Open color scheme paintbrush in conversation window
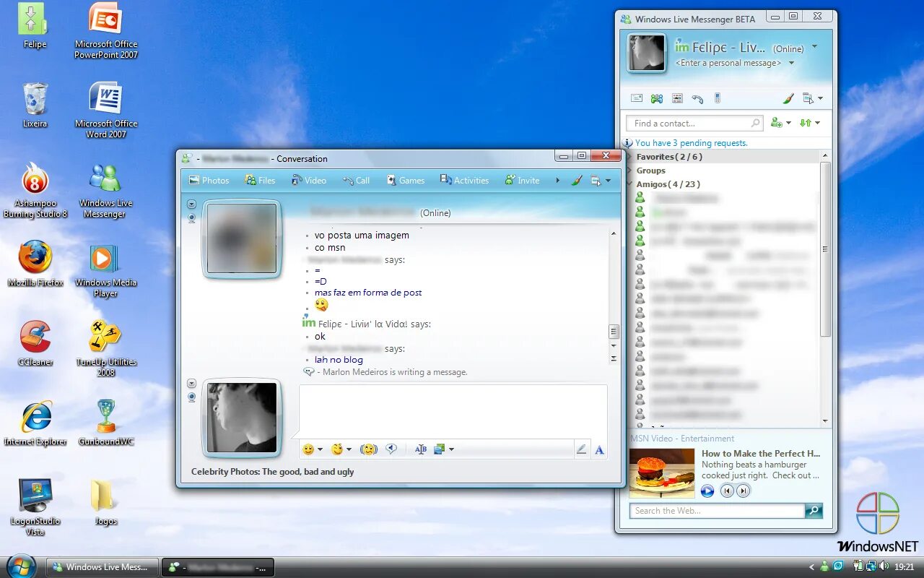924x578 pixels. [576, 181]
